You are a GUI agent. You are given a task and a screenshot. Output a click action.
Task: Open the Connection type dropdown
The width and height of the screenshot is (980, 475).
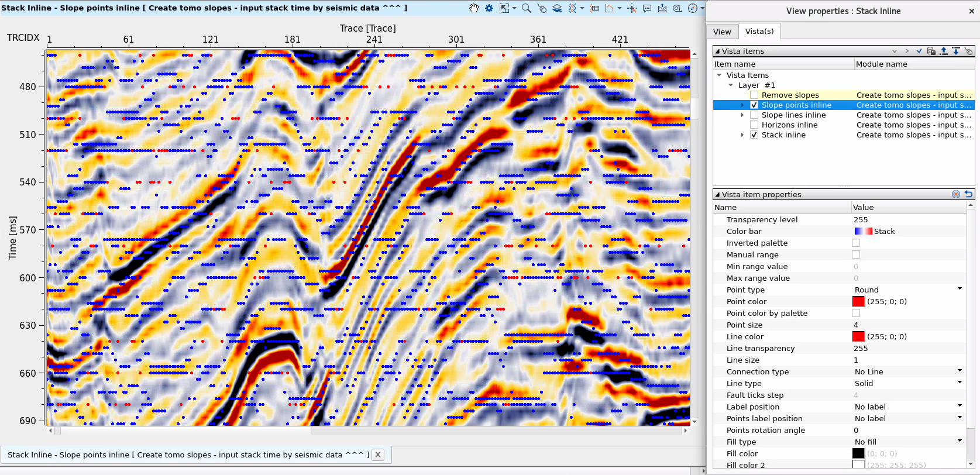pyautogui.click(x=960, y=371)
